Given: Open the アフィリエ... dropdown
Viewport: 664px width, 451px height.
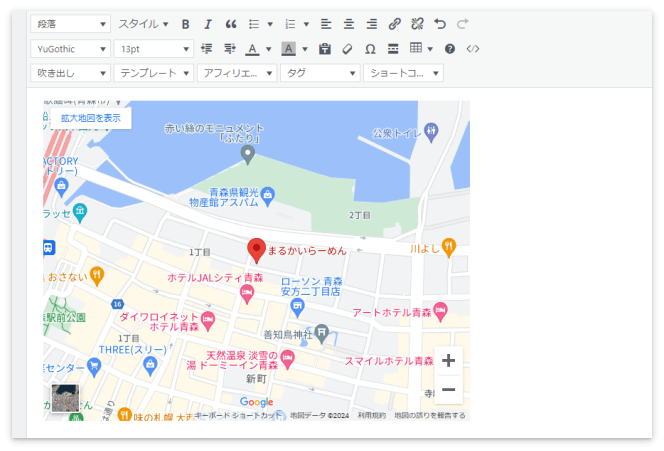Looking at the screenshot, I should click(237, 73).
